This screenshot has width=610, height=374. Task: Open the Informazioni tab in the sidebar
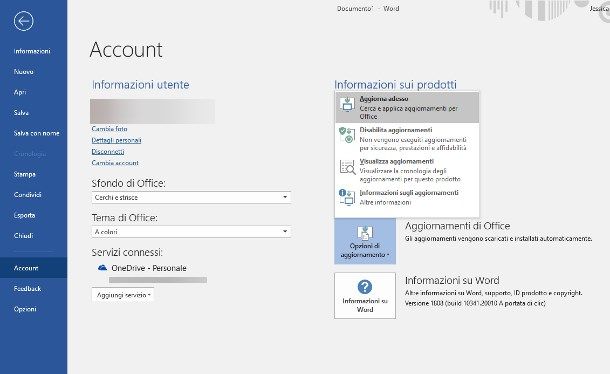coord(32,51)
